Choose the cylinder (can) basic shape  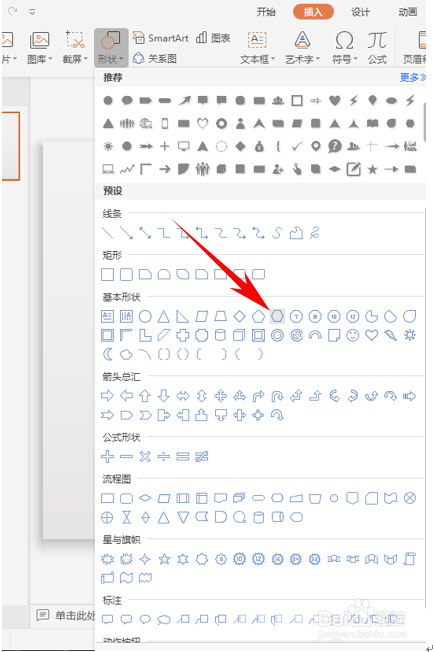220,335
